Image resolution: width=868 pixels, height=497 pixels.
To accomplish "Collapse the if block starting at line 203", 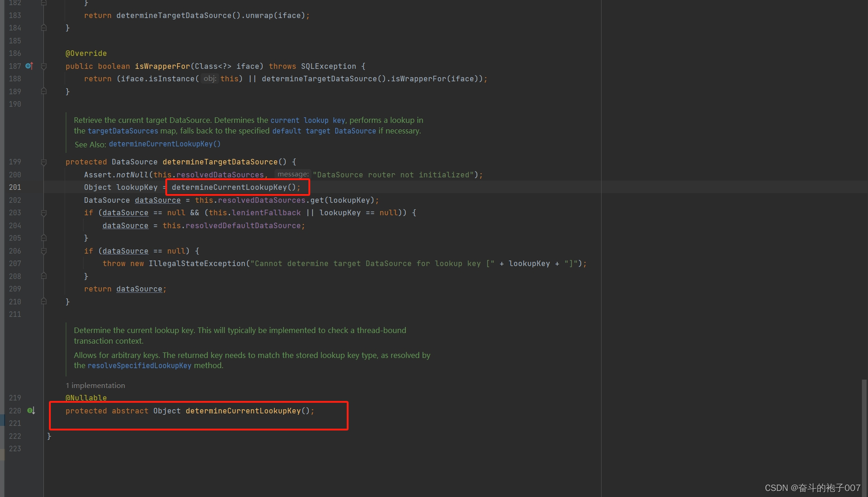I will (x=44, y=213).
